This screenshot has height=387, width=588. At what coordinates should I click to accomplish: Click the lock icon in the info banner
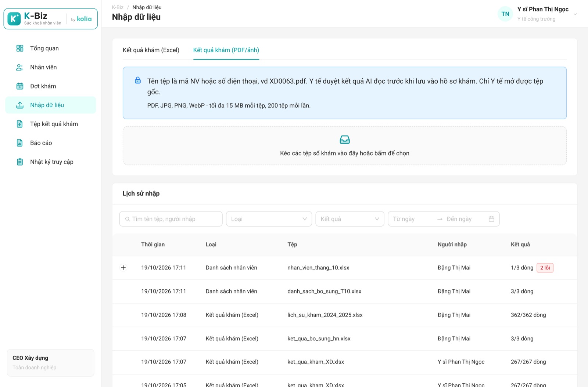[138, 80]
